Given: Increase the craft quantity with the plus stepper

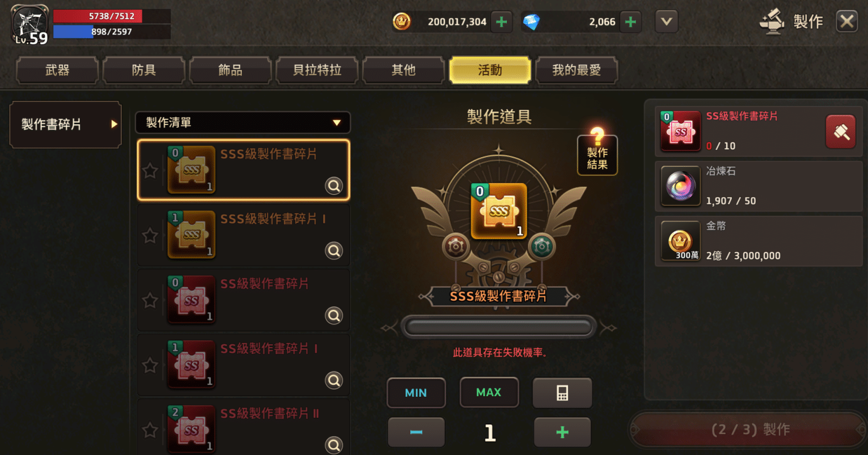Looking at the screenshot, I should 562,432.
